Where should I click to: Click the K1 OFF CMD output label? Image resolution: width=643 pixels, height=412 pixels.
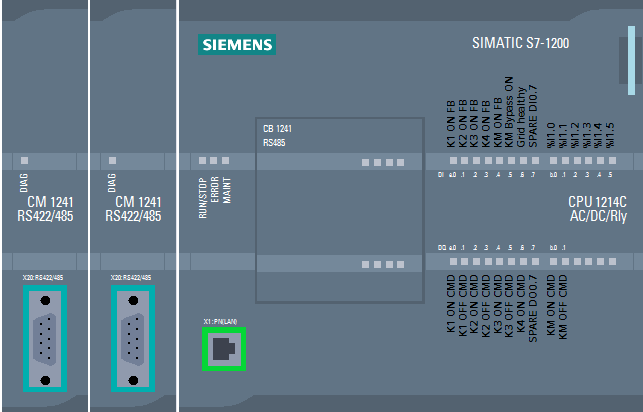463,305
